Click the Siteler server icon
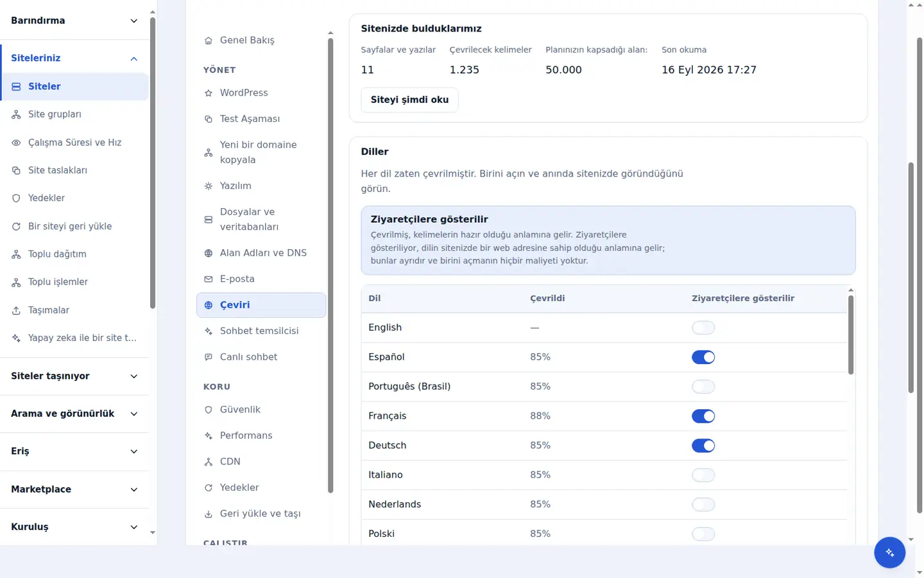Screen dimensions: 924x578 (x=16, y=87)
